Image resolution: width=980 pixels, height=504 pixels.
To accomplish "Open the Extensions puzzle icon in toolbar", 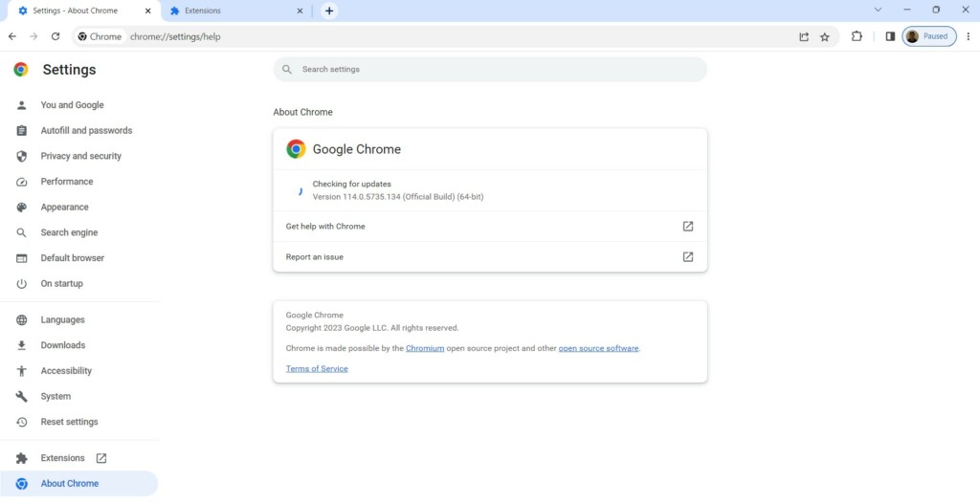I will (857, 36).
